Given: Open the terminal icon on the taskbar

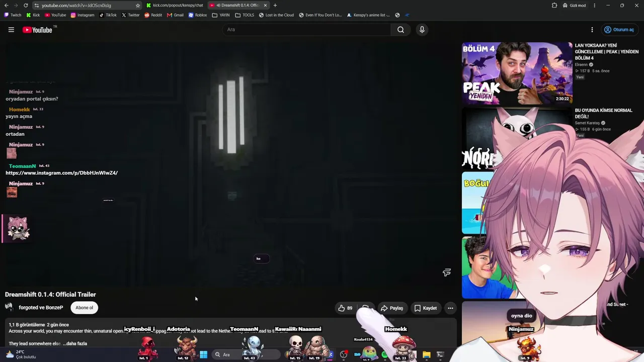Looking at the screenshot, I should pos(440,354).
